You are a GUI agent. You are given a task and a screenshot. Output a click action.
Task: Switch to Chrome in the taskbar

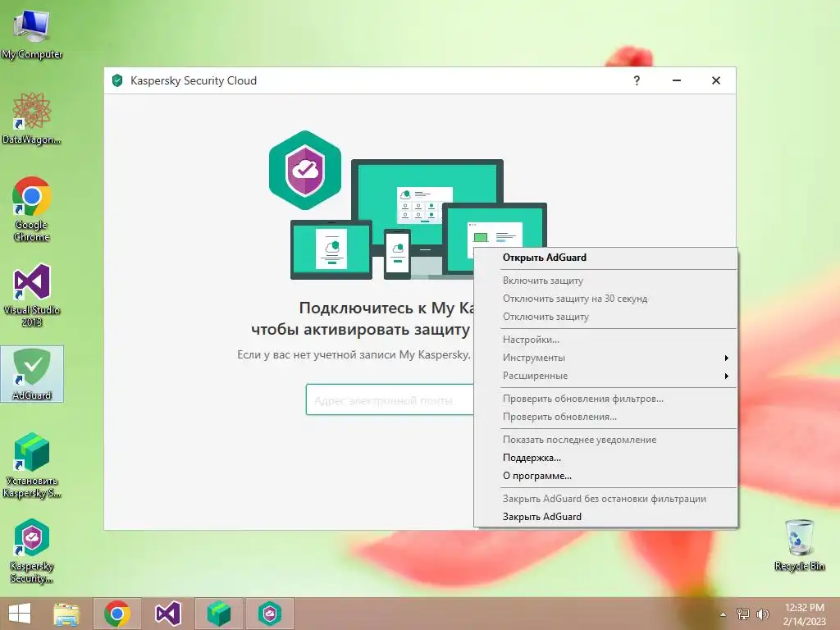tap(117, 614)
